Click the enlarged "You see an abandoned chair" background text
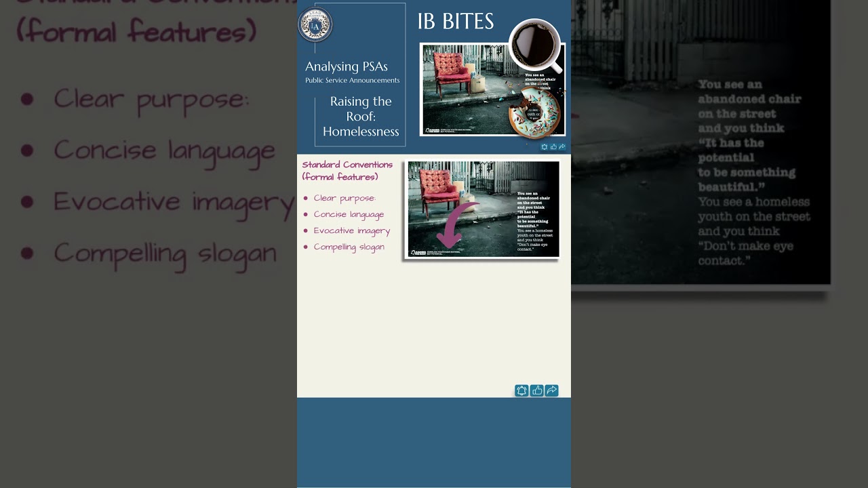868x488 pixels. tap(749, 91)
